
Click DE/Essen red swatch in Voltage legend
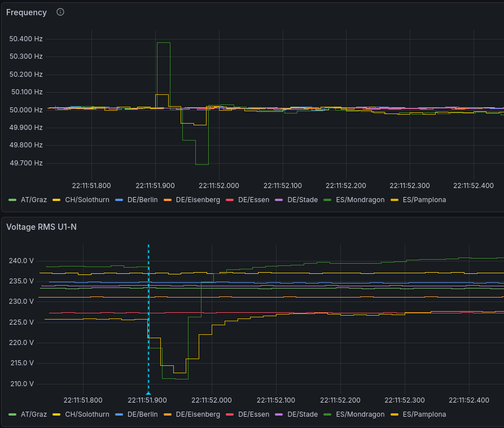click(x=230, y=414)
